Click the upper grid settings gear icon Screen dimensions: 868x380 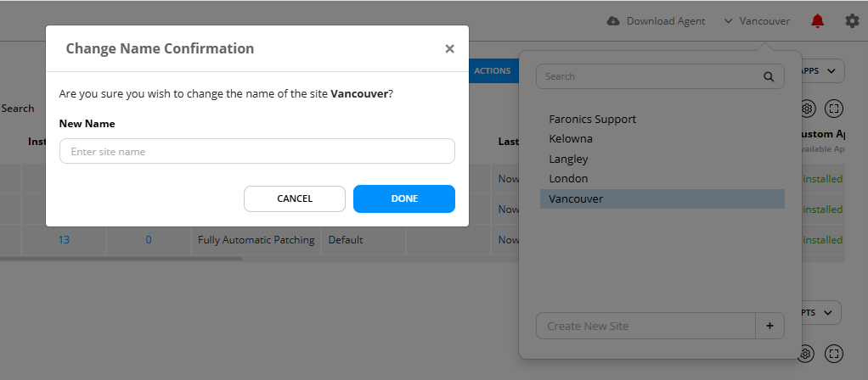[807, 109]
